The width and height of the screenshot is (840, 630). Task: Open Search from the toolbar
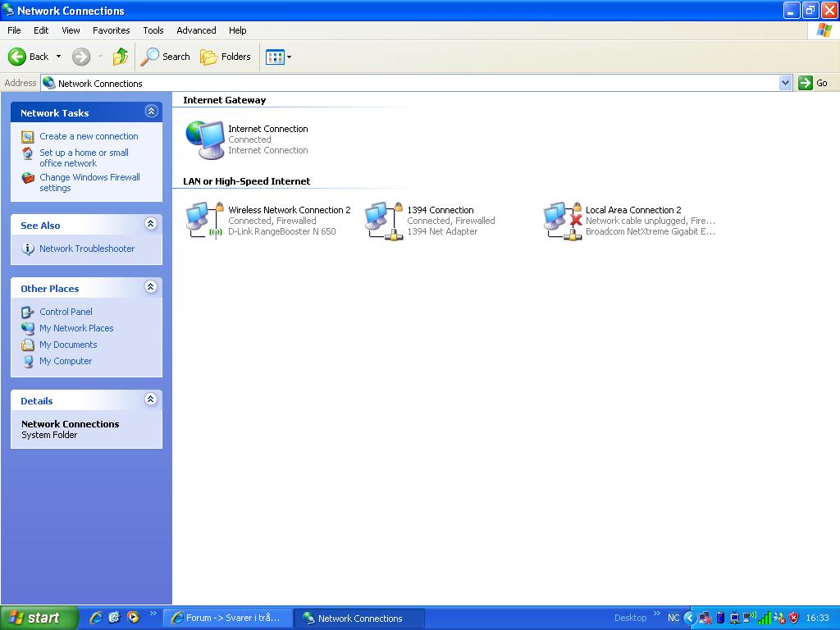[166, 57]
